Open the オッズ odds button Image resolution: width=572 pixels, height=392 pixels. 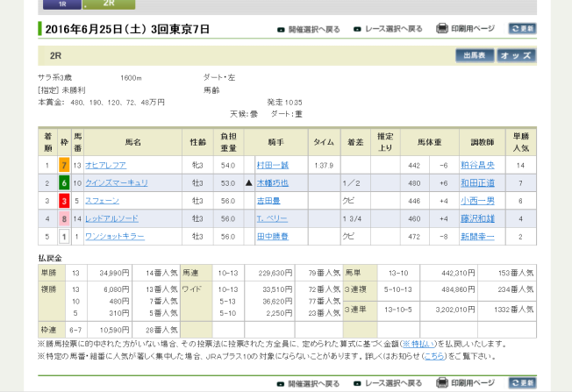[516, 55]
